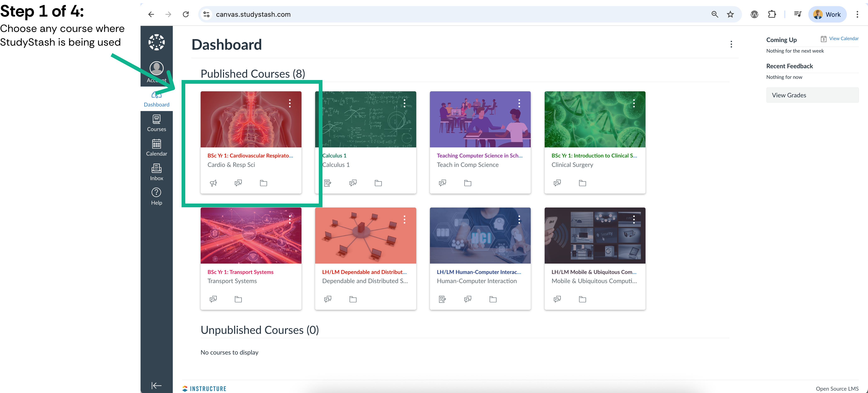868x393 pixels.
Task: Open options menu on Clinical Surgery card
Action: tap(634, 103)
